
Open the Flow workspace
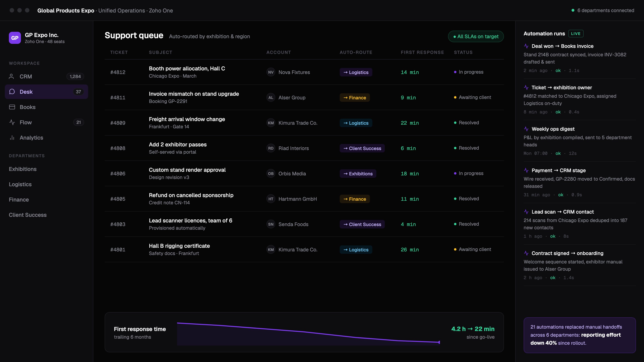tap(46, 122)
